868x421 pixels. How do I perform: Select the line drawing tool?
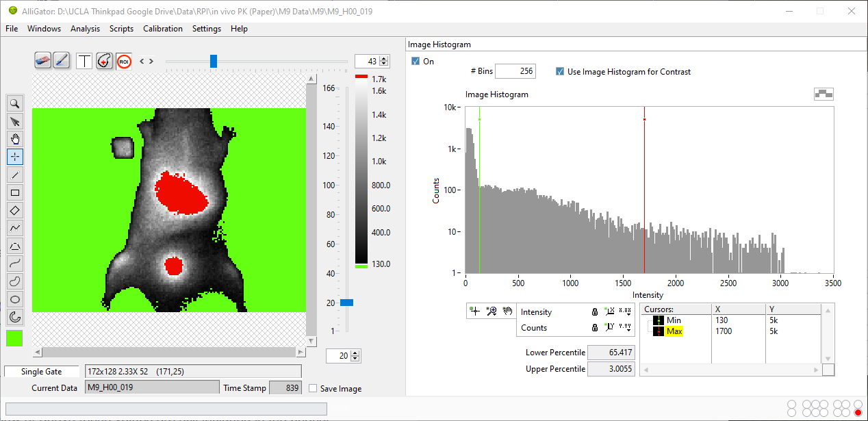[14, 175]
